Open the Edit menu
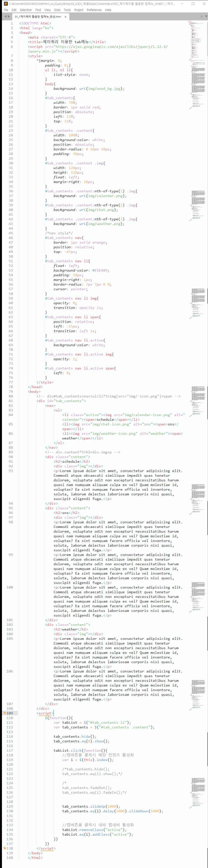The height and width of the screenshot is (868, 208). click(x=14, y=10)
